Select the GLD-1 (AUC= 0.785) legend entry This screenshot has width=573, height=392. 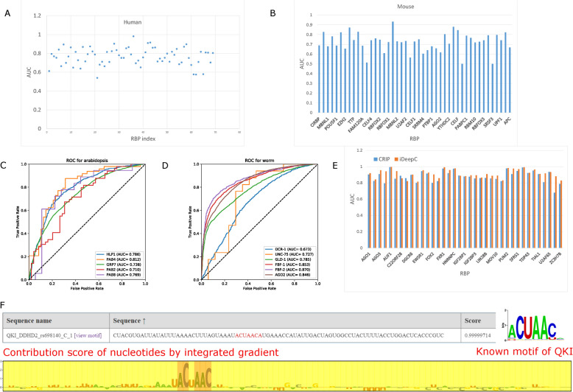coord(289,259)
